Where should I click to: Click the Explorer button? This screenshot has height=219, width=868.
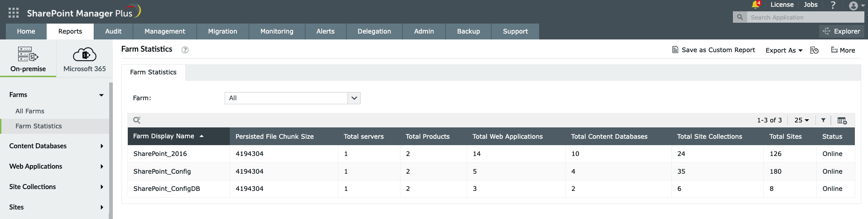(842, 31)
